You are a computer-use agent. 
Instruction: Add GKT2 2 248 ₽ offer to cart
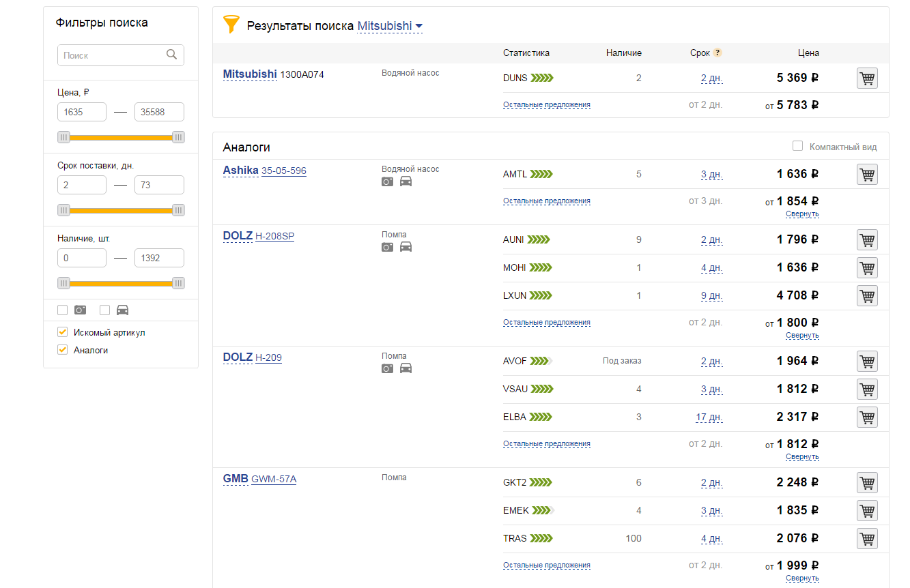[x=867, y=483]
